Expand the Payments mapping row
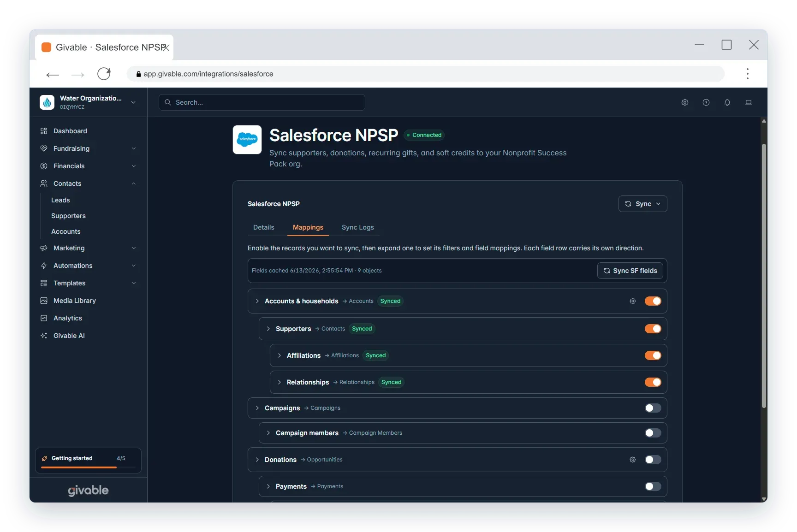The height and width of the screenshot is (532, 797). (x=268, y=486)
